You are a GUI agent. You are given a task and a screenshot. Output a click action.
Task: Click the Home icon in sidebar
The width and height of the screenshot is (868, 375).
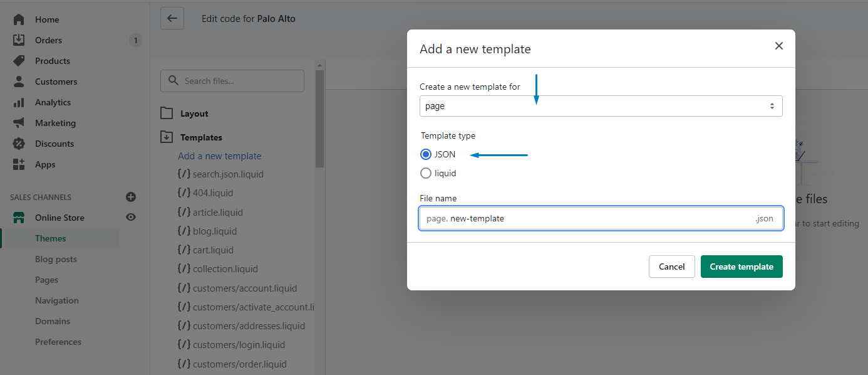pyautogui.click(x=18, y=19)
